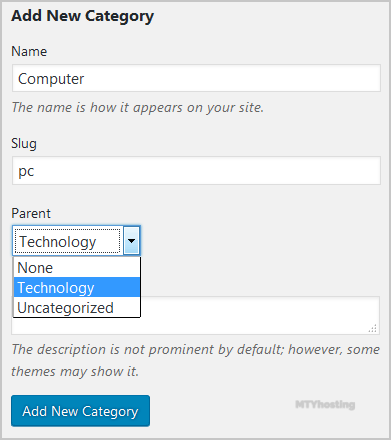Click the "Parent" field label
This screenshot has height=440, width=391.
pyautogui.click(x=31, y=213)
